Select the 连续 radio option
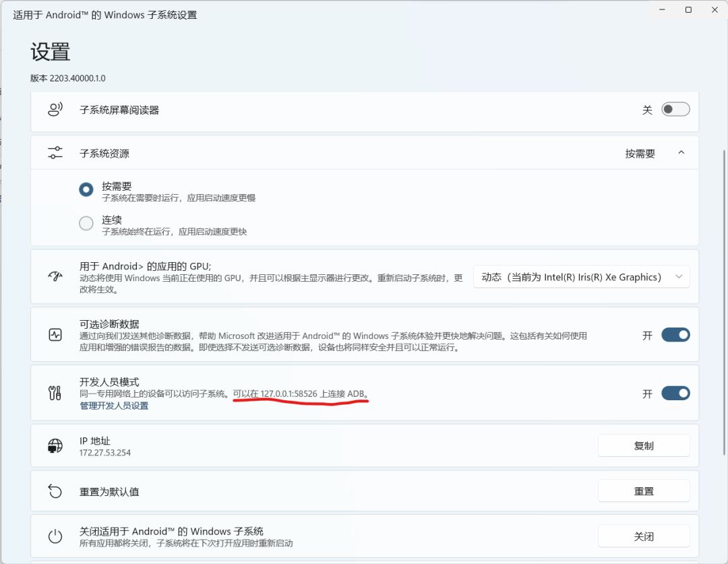This screenshot has width=728, height=564. coord(86,223)
